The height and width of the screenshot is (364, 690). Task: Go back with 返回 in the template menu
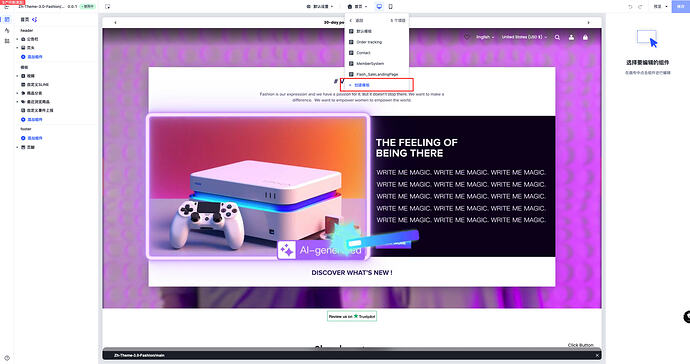(x=357, y=21)
